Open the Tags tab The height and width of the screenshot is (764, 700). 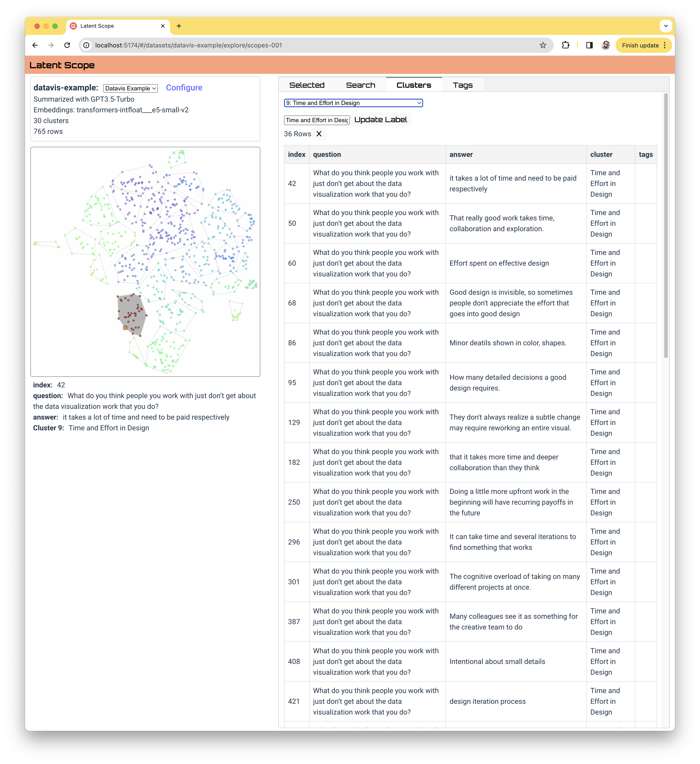click(462, 85)
